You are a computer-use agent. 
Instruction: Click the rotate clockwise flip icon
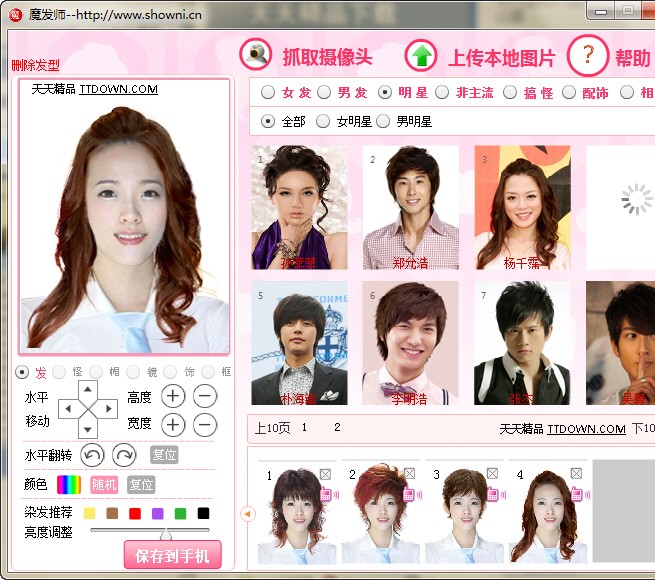pos(124,455)
